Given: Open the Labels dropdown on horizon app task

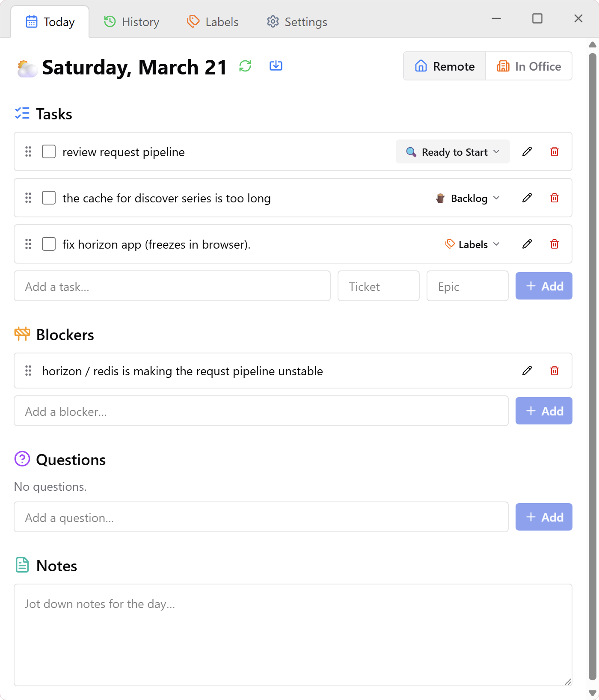Looking at the screenshot, I should 472,244.
